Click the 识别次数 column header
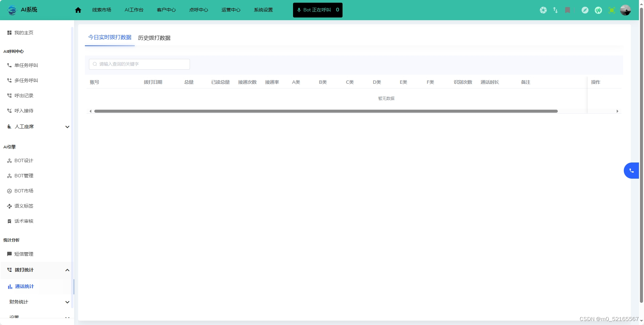 [x=463, y=82]
